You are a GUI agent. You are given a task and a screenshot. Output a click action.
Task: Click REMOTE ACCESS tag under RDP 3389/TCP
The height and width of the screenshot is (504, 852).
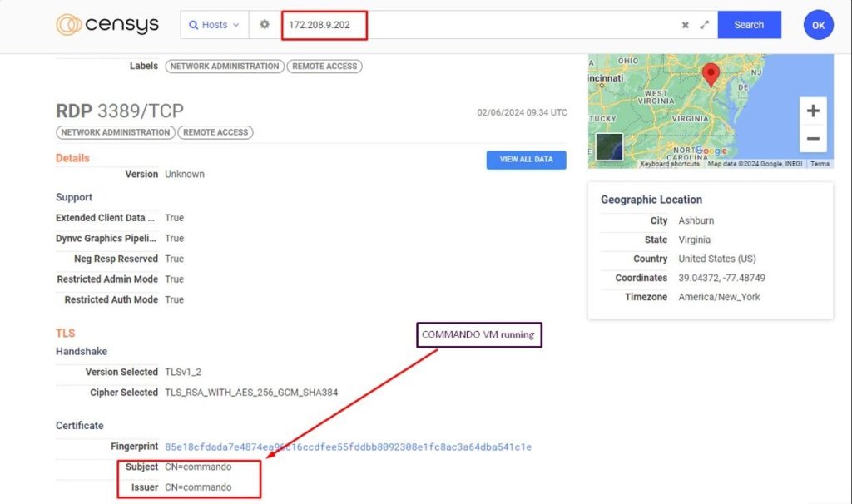(215, 132)
